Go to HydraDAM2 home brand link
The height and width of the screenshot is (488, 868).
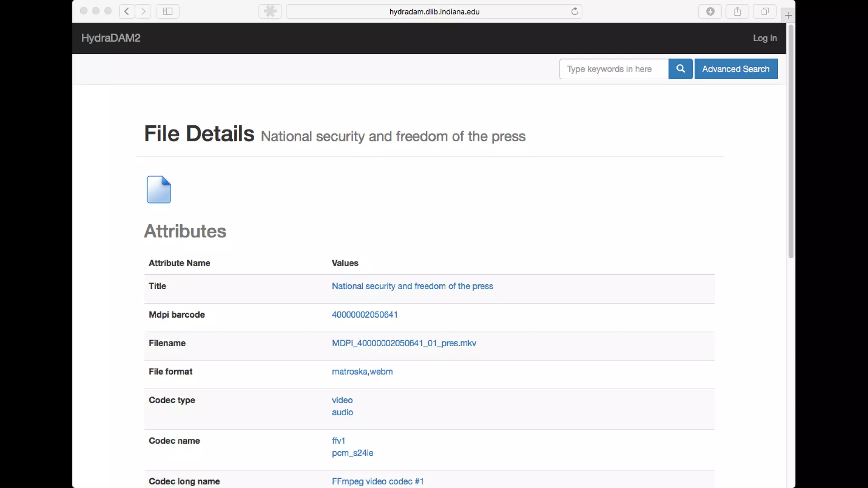[111, 38]
